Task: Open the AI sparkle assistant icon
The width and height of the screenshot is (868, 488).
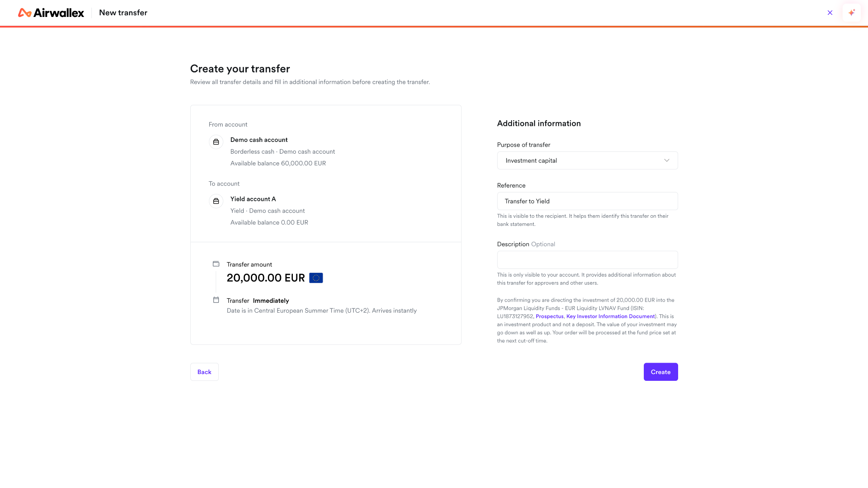Action: 851,13
